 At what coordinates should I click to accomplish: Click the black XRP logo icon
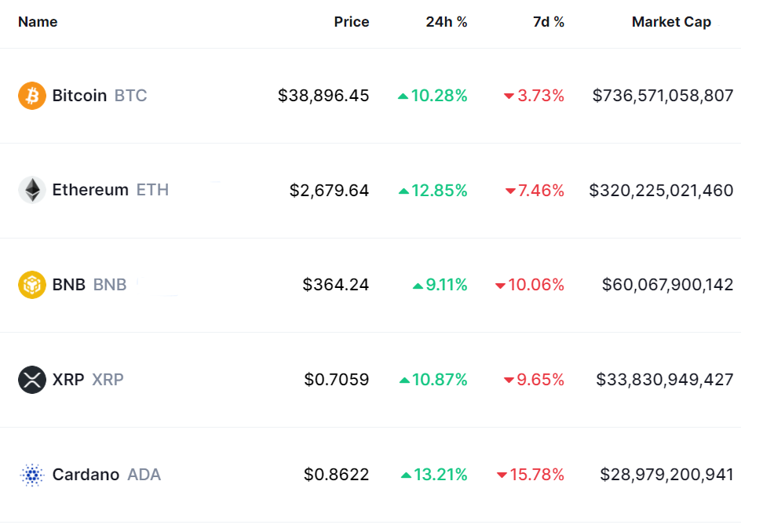tap(32, 380)
